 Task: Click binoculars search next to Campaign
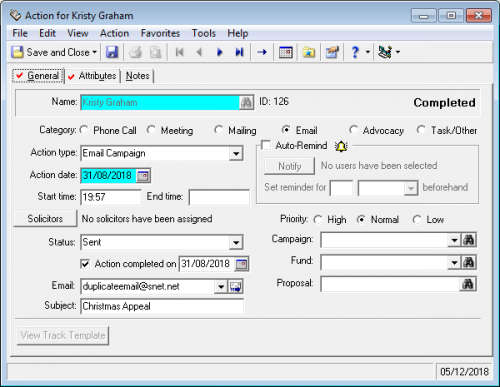(x=469, y=240)
